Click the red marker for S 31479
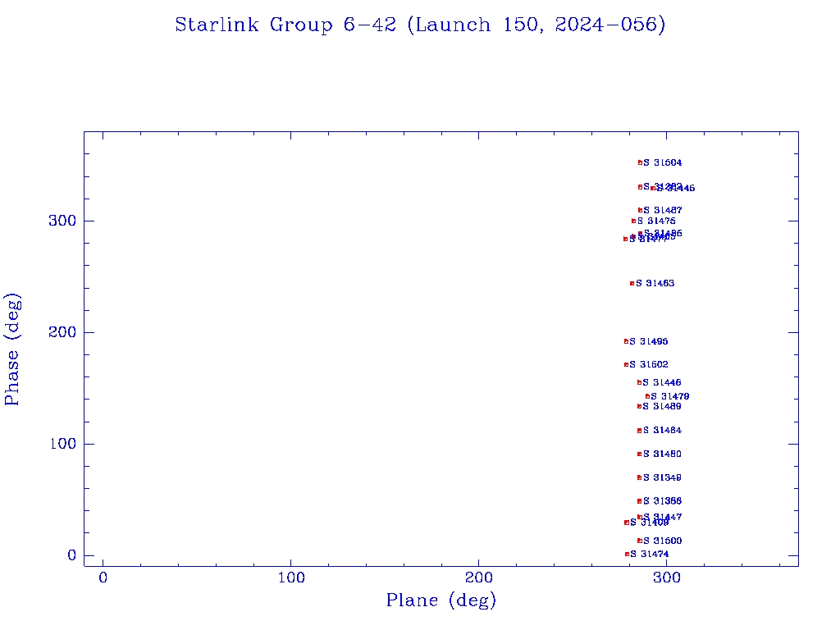 (647, 396)
